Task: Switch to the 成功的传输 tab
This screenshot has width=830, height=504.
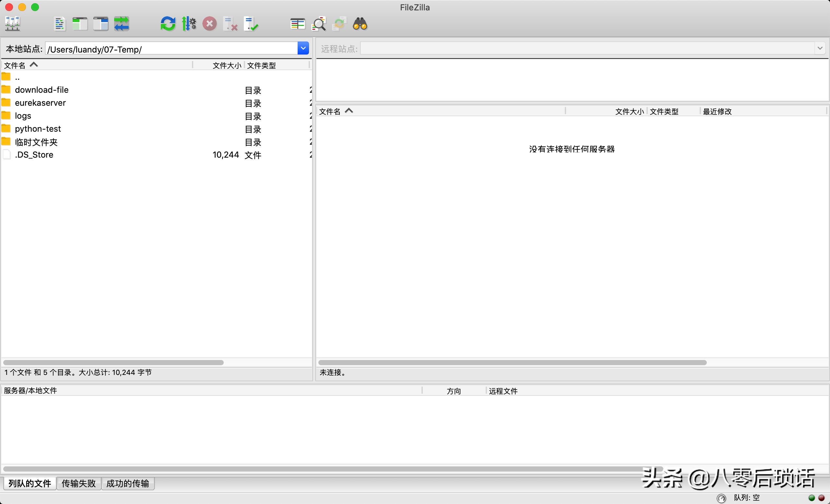Action: (128, 484)
